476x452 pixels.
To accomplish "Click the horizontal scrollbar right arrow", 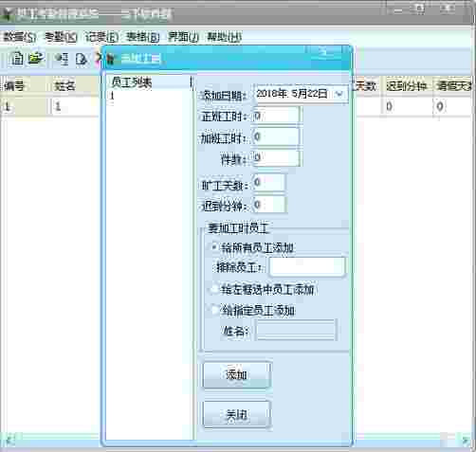I will coord(466,440).
